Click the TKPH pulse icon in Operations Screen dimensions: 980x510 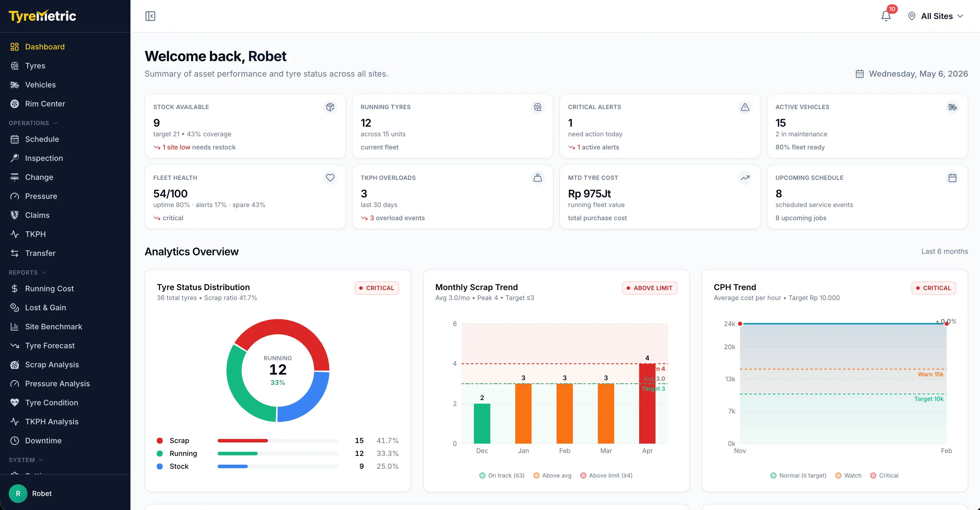(x=14, y=234)
